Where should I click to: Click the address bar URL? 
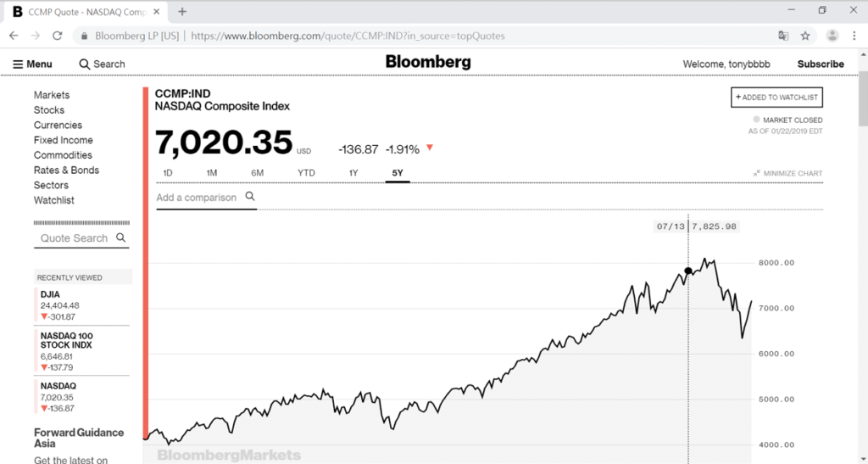click(348, 36)
